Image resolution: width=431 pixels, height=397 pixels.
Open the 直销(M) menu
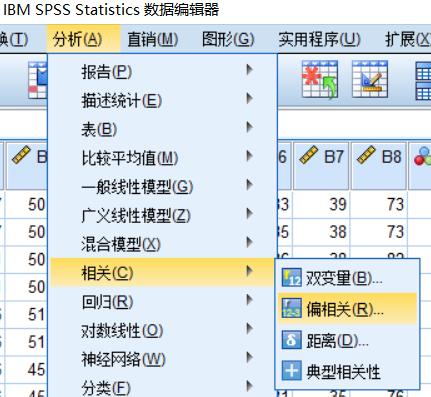pyautogui.click(x=153, y=39)
